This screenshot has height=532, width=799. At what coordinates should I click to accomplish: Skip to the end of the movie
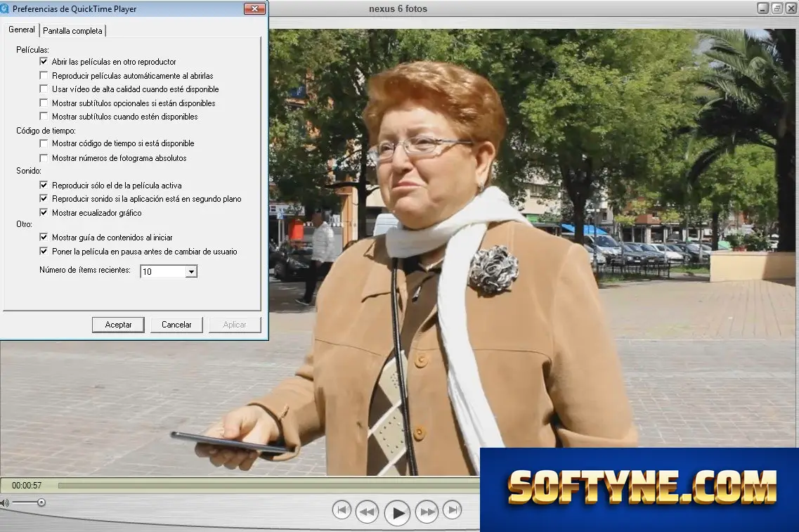tap(452, 510)
